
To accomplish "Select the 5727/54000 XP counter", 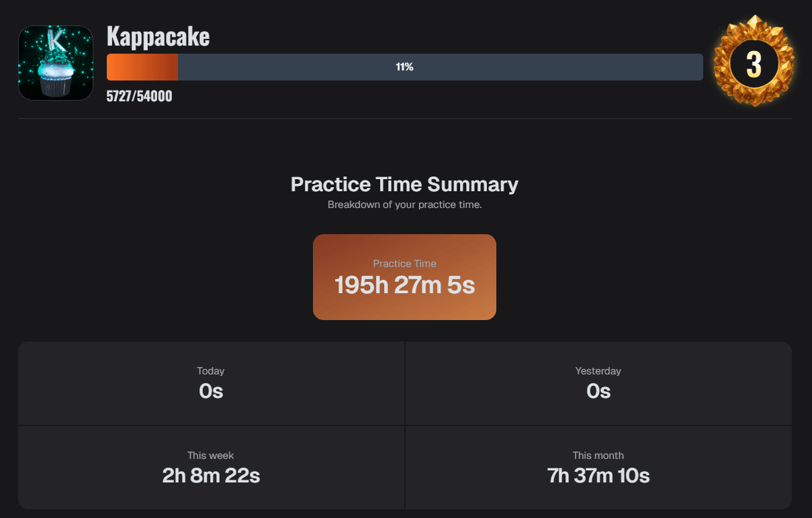I will coord(140,96).
